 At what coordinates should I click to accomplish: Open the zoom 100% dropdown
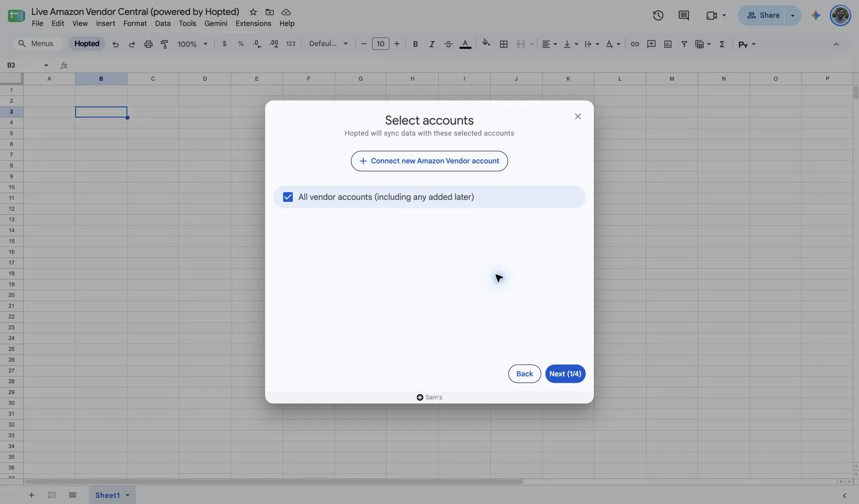point(193,44)
